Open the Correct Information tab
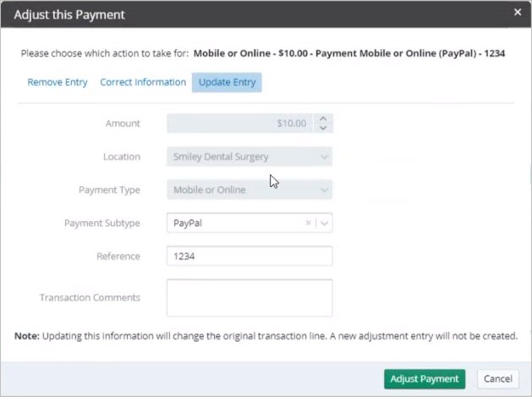This screenshot has width=532, height=397. pyautogui.click(x=143, y=82)
